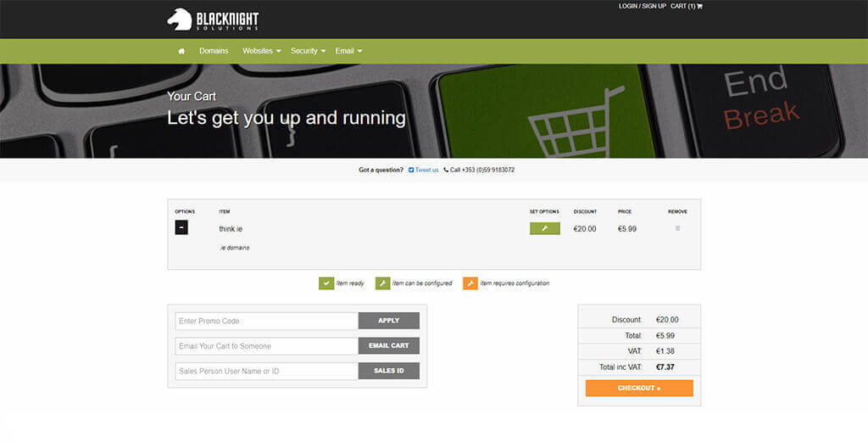Image resolution: width=868 pixels, height=442 pixels.
Task: Expand the Email dropdown menu
Action: click(x=348, y=51)
